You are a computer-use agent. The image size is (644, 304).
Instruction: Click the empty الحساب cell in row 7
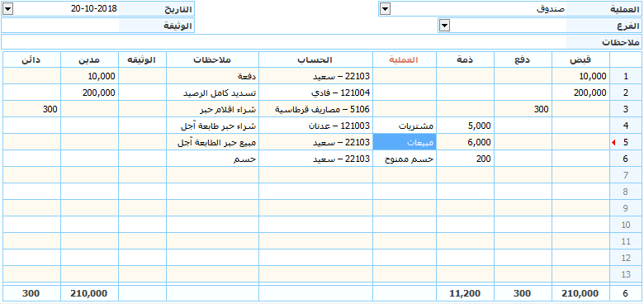point(316,175)
